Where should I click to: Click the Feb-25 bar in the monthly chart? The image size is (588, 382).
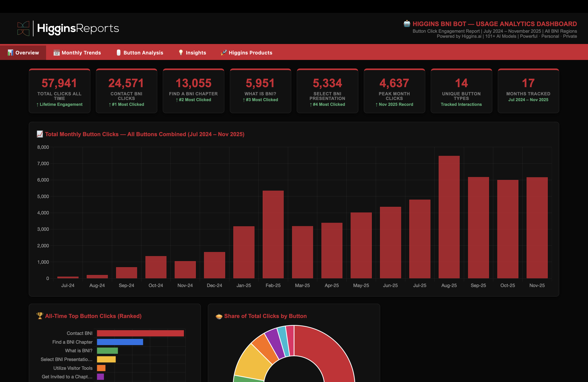coord(273,235)
